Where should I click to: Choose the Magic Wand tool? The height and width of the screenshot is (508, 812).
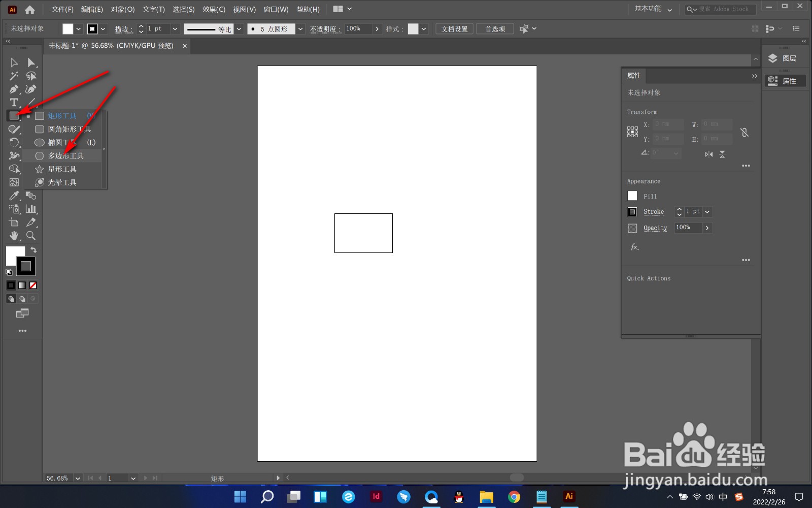click(14, 76)
